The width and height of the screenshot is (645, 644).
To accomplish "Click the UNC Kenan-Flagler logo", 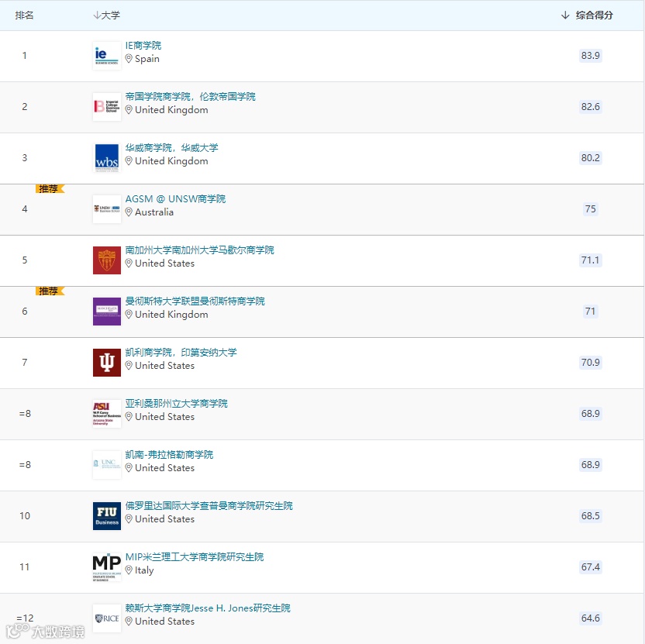I will 106,465.
